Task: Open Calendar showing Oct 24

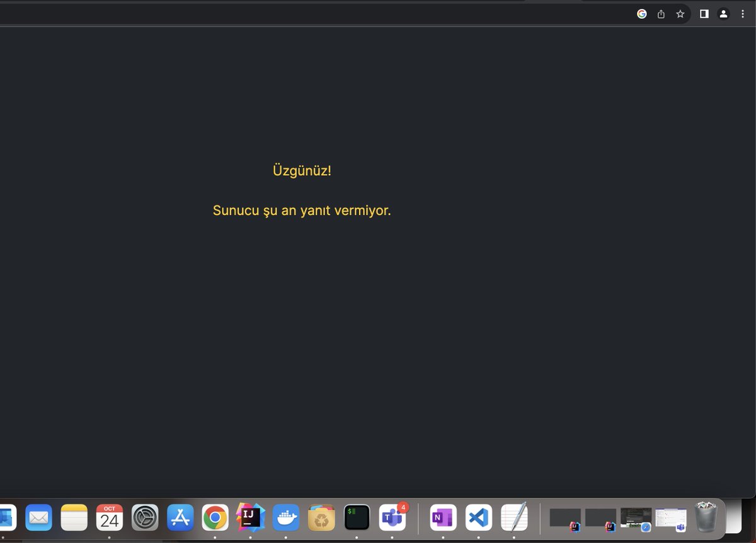Action: 109,518
